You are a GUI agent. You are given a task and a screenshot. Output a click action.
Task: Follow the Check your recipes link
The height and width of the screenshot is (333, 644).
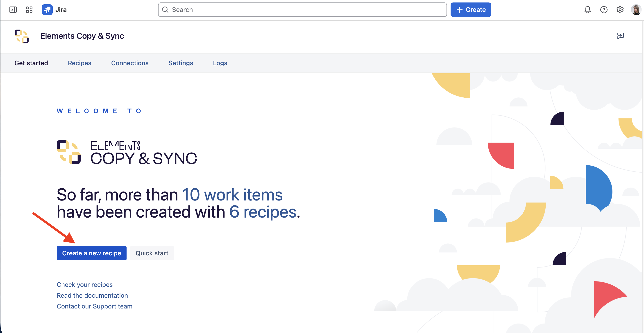(x=85, y=285)
